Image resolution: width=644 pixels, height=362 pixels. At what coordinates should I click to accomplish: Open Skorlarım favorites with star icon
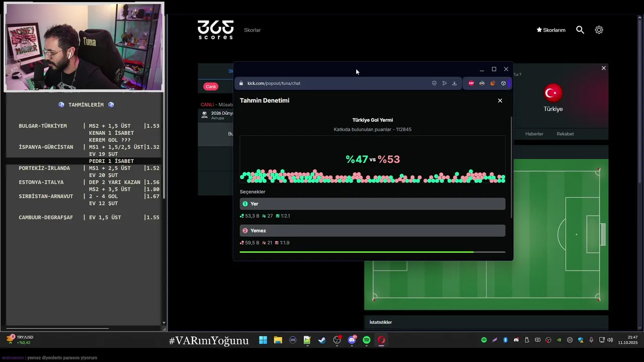point(551,30)
